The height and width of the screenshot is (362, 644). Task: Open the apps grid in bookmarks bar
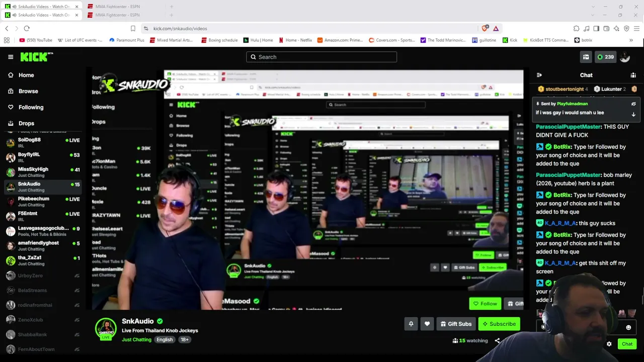[7, 40]
